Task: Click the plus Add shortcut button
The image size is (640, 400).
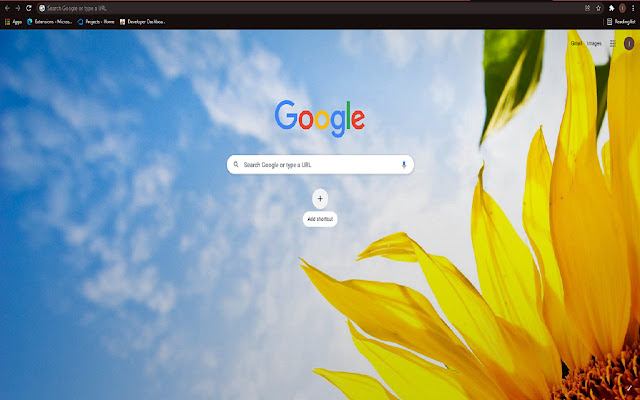Action: pyautogui.click(x=320, y=199)
